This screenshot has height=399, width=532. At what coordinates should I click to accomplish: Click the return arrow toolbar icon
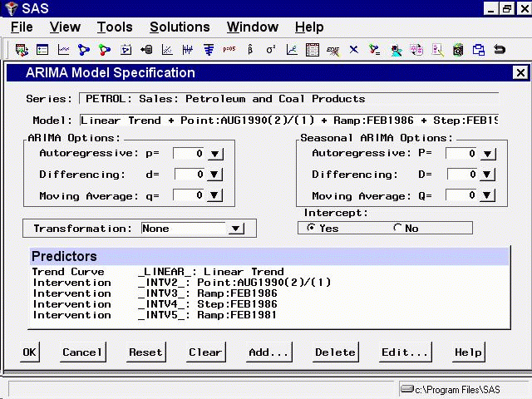[x=500, y=50]
